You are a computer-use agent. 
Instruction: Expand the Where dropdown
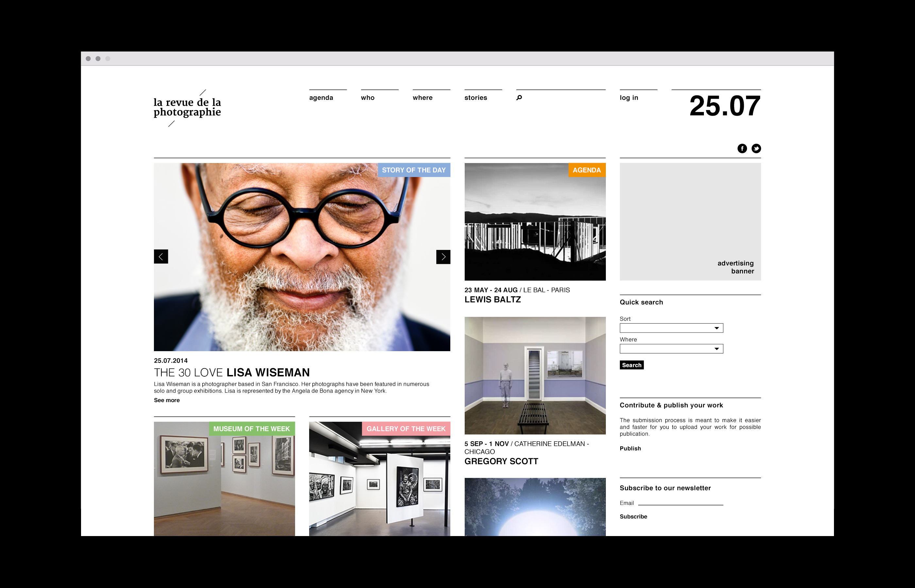coord(671,349)
